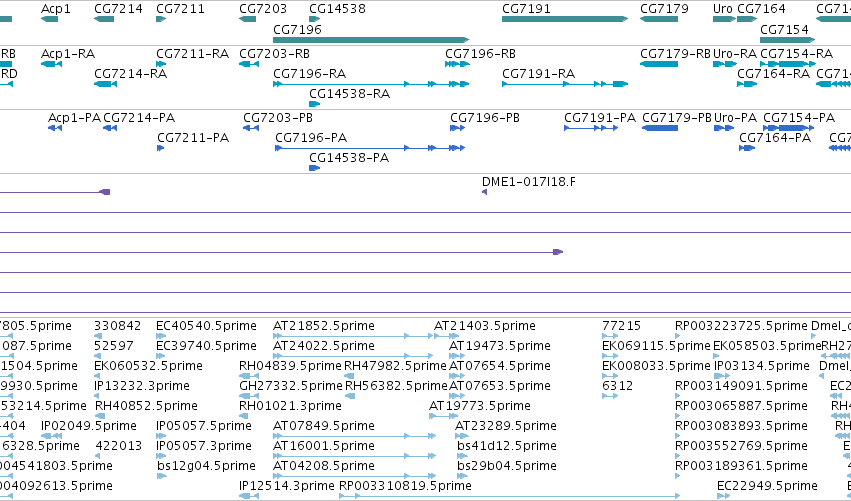
Task: Click the CG7154 gene bar
Action: [x=788, y=40]
